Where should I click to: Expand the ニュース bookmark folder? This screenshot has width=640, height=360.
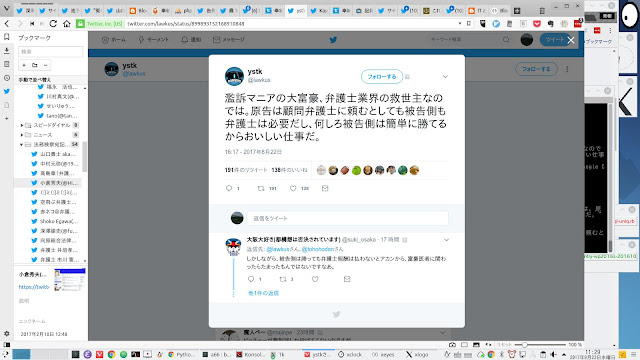22,135
